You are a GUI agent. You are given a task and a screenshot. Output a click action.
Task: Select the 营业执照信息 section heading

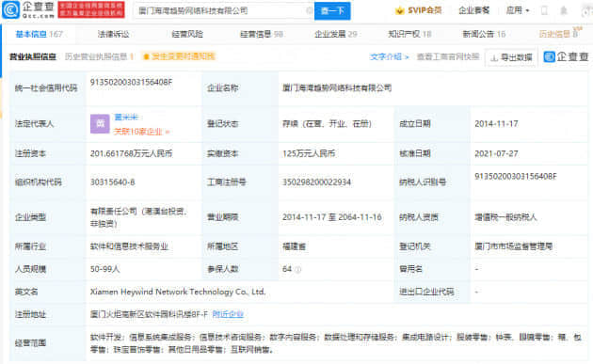point(33,57)
